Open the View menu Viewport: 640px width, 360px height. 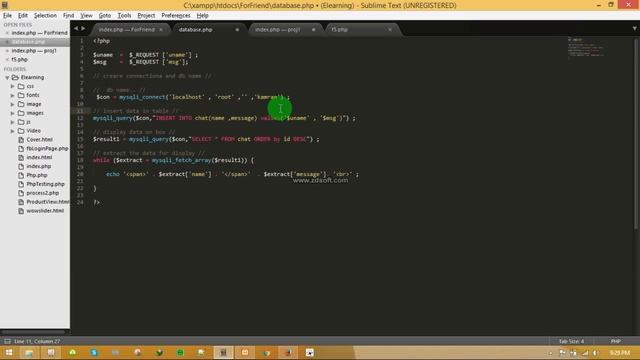tap(86, 16)
